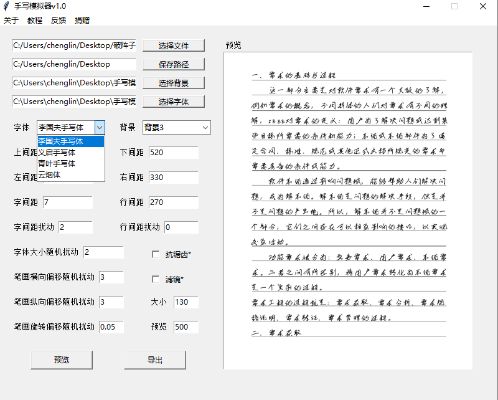Open the 捐赠 menu
Screen dimensions: 498x400
pos(82,21)
